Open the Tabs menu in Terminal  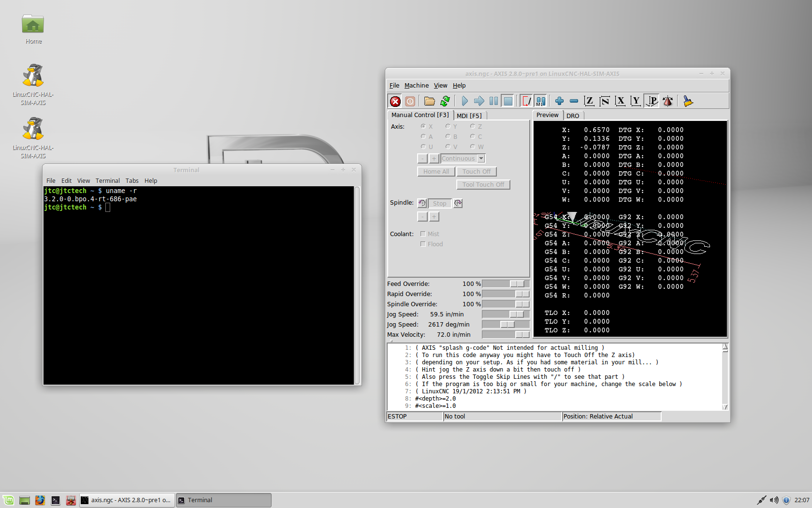click(x=132, y=181)
